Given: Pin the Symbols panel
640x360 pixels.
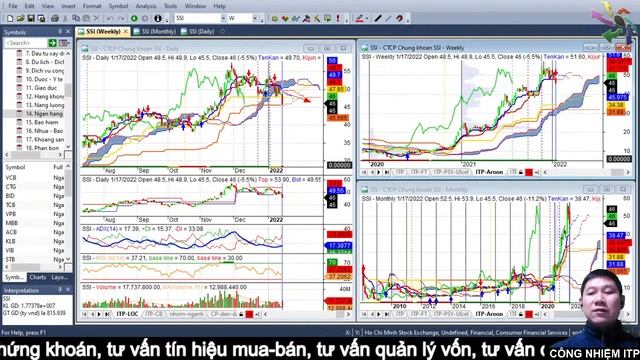Looking at the screenshot, I should [60, 32].
